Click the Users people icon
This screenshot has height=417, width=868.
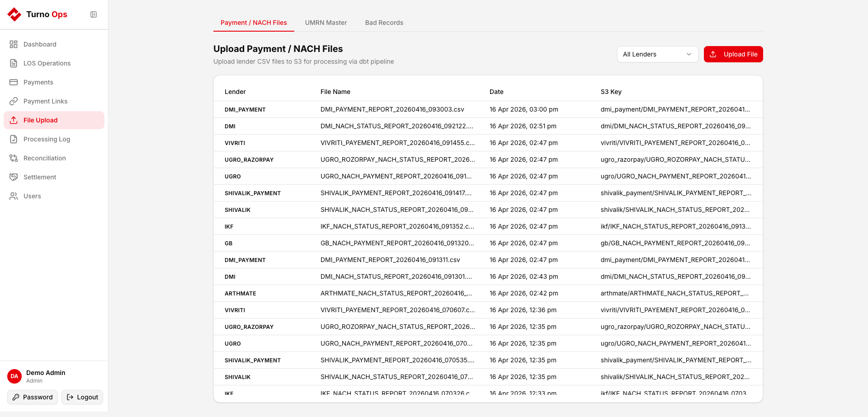click(14, 196)
